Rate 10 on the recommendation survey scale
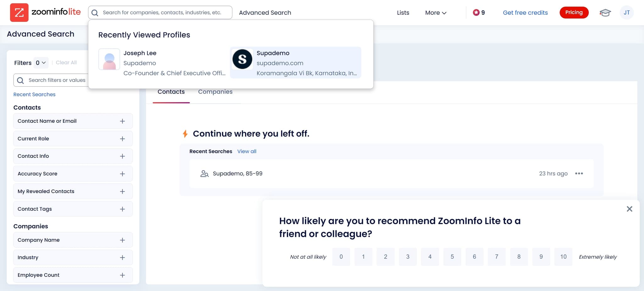Image resolution: width=644 pixels, height=291 pixels. click(x=563, y=256)
